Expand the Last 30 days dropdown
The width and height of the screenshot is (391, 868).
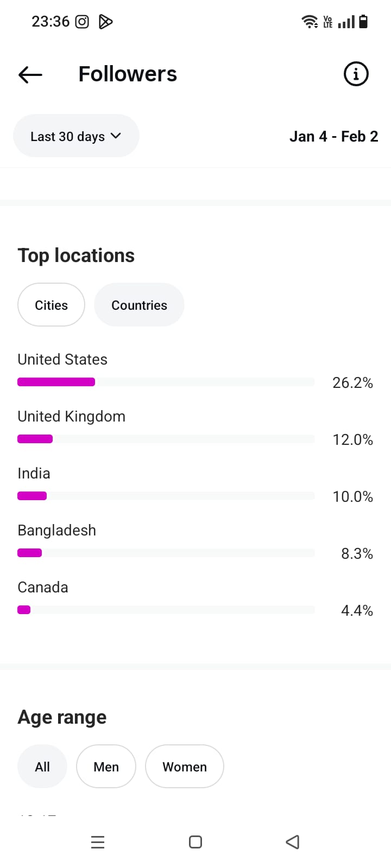(76, 136)
